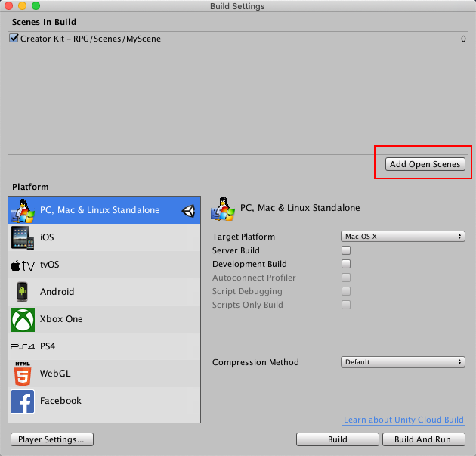Enable the Development Build checkbox
476x456 pixels.
point(346,264)
